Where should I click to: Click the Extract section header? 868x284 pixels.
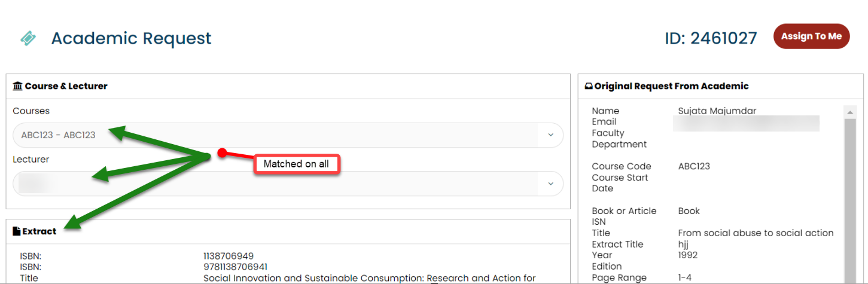click(x=39, y=231)
